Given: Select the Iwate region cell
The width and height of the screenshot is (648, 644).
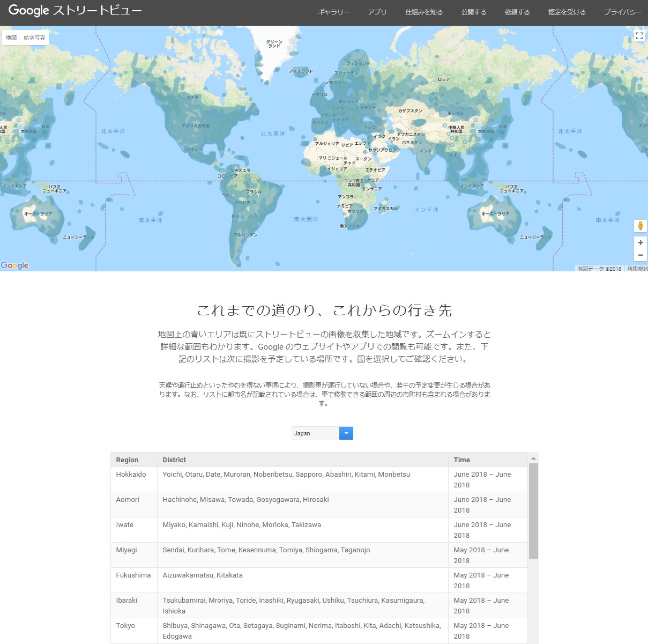Looking at the screenshot, I should (x=134, y=530).
